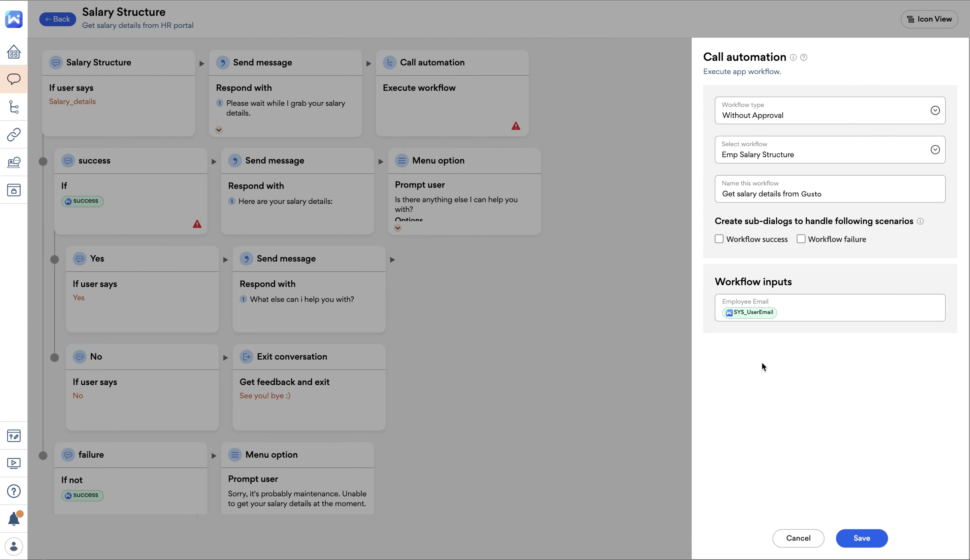
Task: Click the Call automation info icon
Action: (793, 57)
